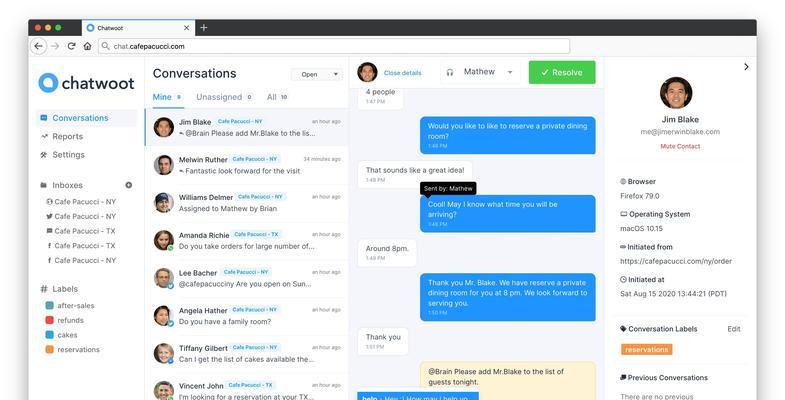Click the Inboxes folder icon
This screenshot has height=400, width=785.
pyautogui.click(x=44, y=185)
